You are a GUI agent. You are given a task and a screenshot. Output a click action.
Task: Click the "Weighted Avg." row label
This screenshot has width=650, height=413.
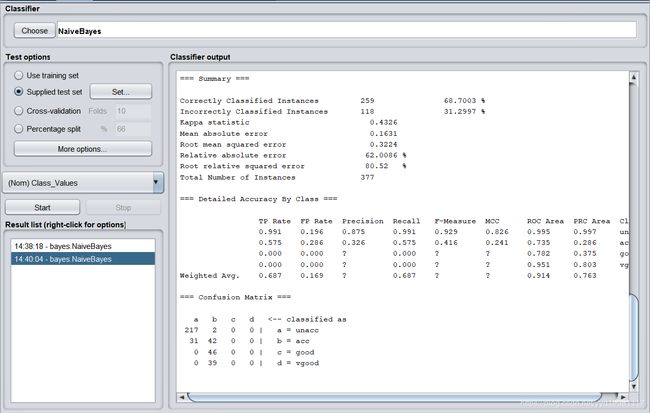210,276
